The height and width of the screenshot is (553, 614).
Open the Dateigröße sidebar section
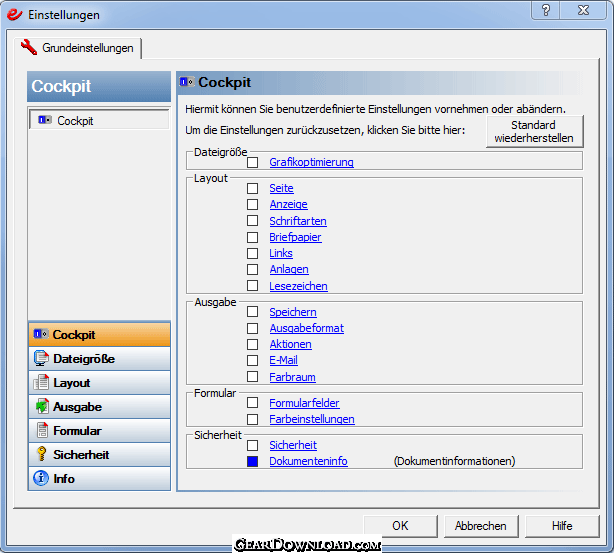(99, 358)
